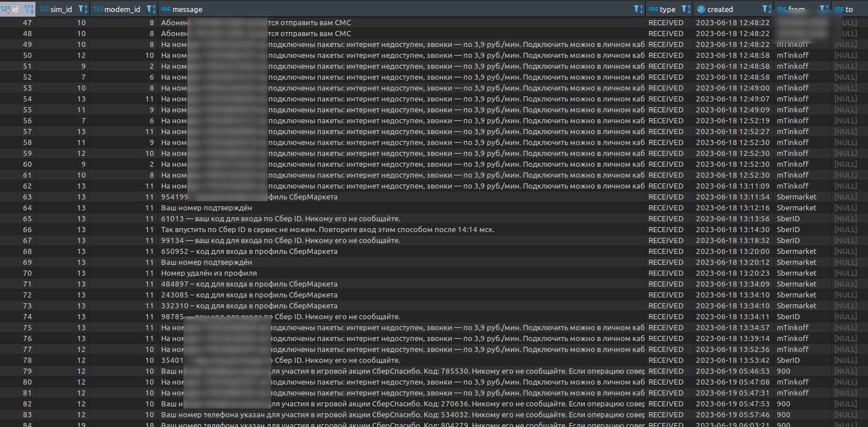Click the 123 numeric icon beside modem_id header
The height and width of the screenshot is (427, 868).
pos(98,9)
